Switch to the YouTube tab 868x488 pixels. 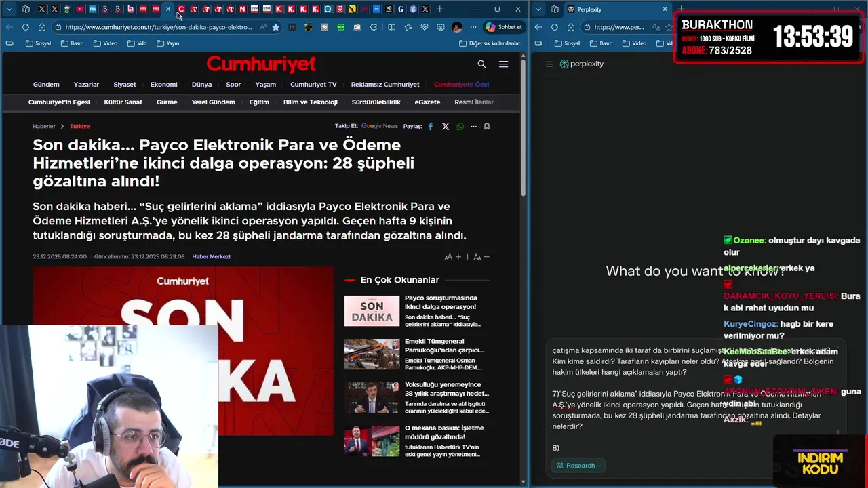[x=80, y=9]
